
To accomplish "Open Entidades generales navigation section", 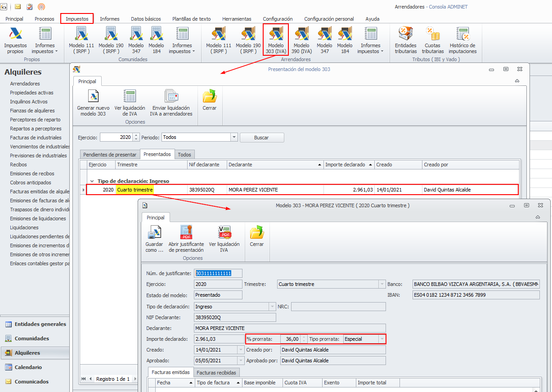I will coord(35,324).
